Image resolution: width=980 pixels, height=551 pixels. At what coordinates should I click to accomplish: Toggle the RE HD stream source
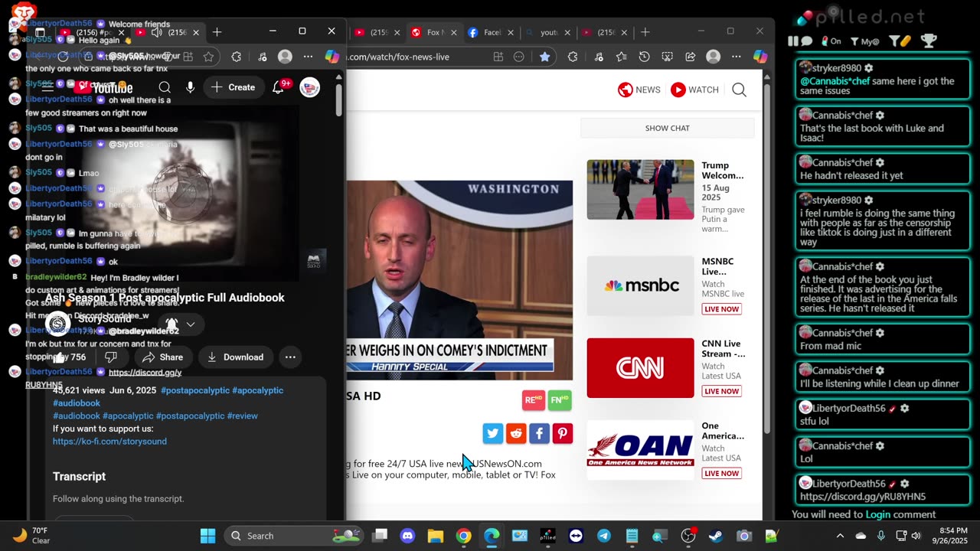tap(533, 400)
